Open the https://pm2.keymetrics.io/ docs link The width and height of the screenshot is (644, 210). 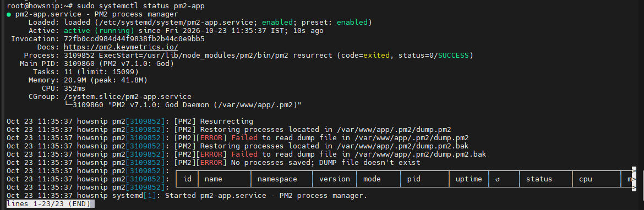pyautogui.click(x=121, y=47)
